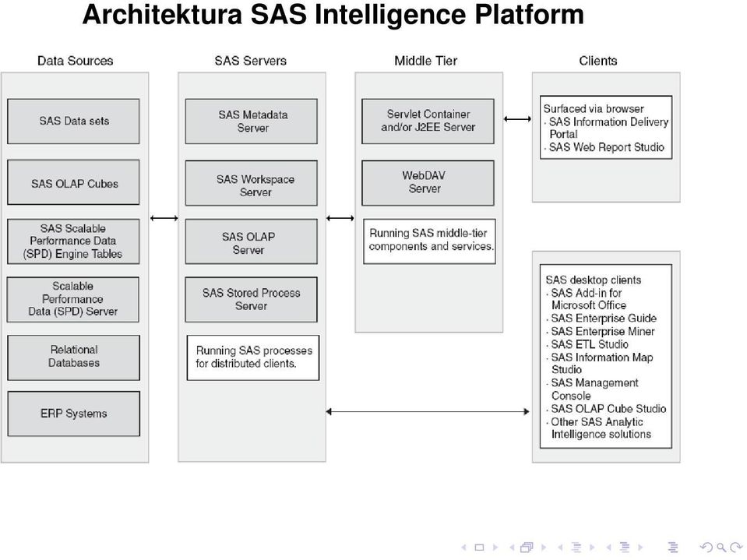Screen dimensions: 747x560
Task: Click SAS Information Delivery Portal entry
Action: tap(607, 128)
